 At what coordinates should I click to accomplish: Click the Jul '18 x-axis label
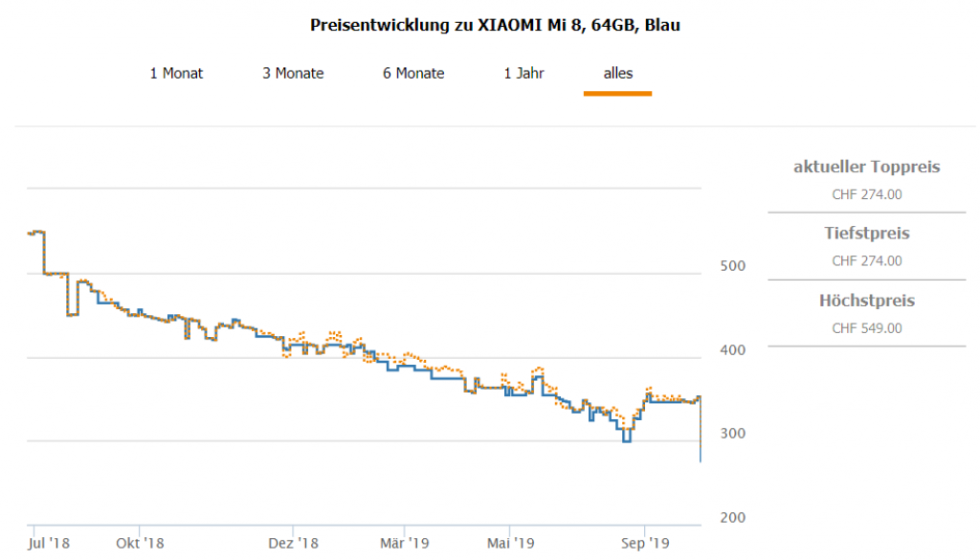click(49, 543)
